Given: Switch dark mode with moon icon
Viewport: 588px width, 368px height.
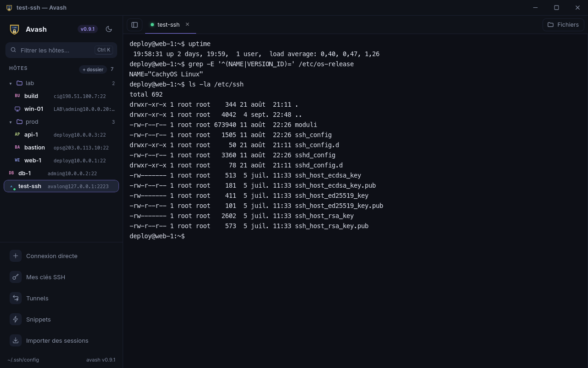Looking at the screenshot, I should 109,29.
